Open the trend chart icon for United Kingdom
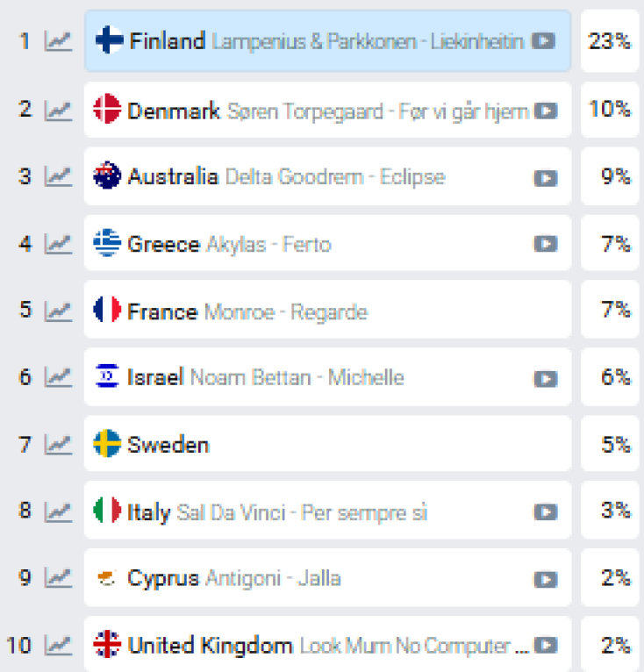This screenshot has width=644, height=672. [x=58, y=646]
